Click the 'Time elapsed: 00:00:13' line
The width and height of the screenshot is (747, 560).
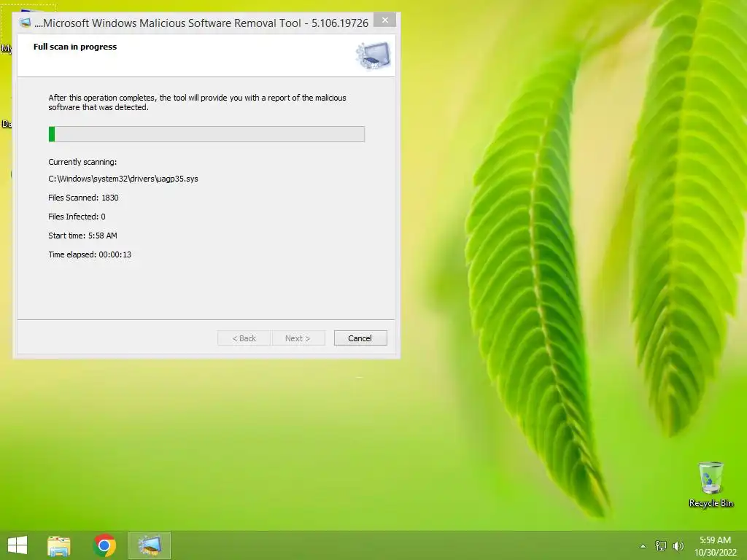pos(90,254)
